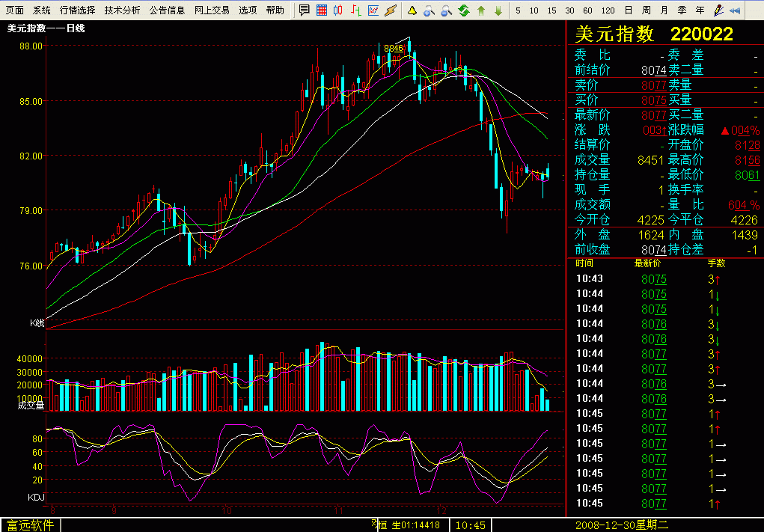Open the 技术分析 menu
This screenshot has width=764, height=532.
pyautogui.click(x=122, y=10)
